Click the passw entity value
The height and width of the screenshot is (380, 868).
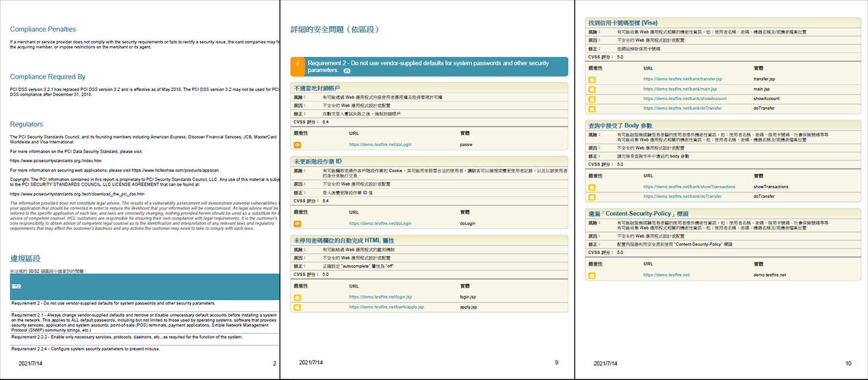466,144
